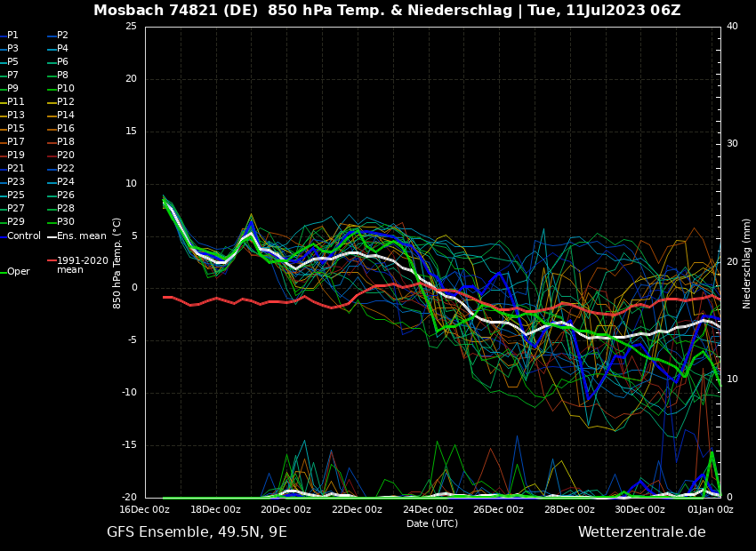
Task: Click the 01Jan 00z date tick
Action: point(711,509)
